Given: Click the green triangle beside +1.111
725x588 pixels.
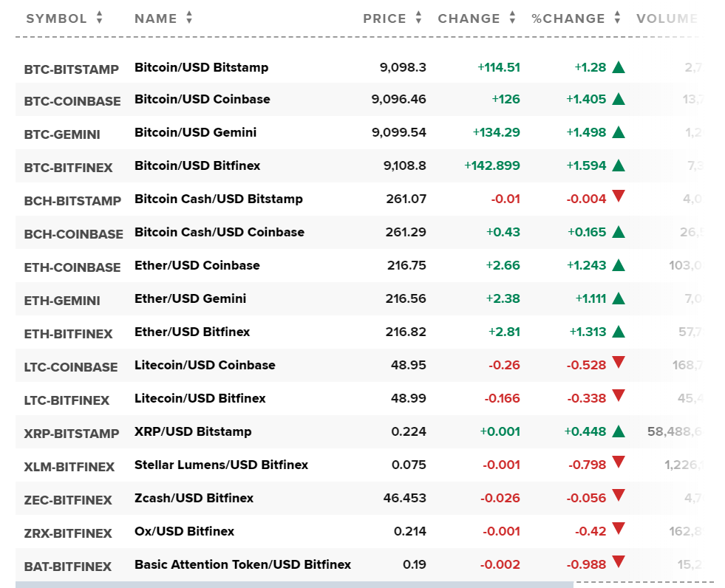Looking at the screenshot, I should (x=618, y=298).
